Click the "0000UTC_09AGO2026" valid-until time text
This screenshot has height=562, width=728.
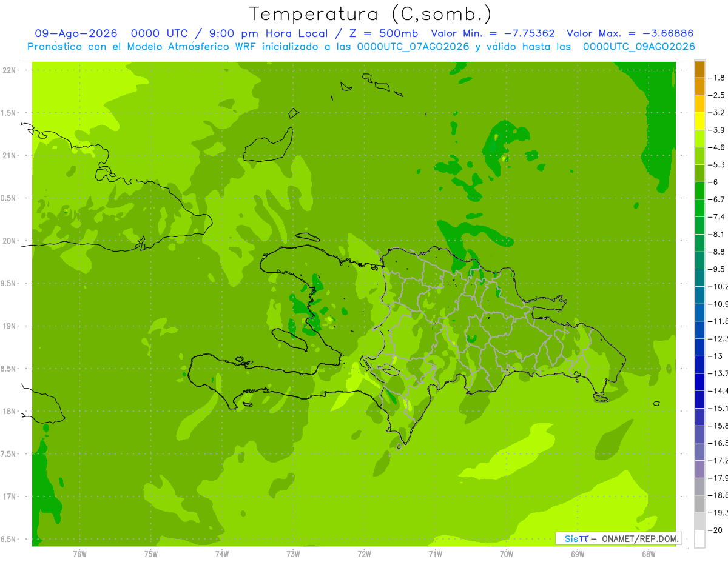(639, 47)
